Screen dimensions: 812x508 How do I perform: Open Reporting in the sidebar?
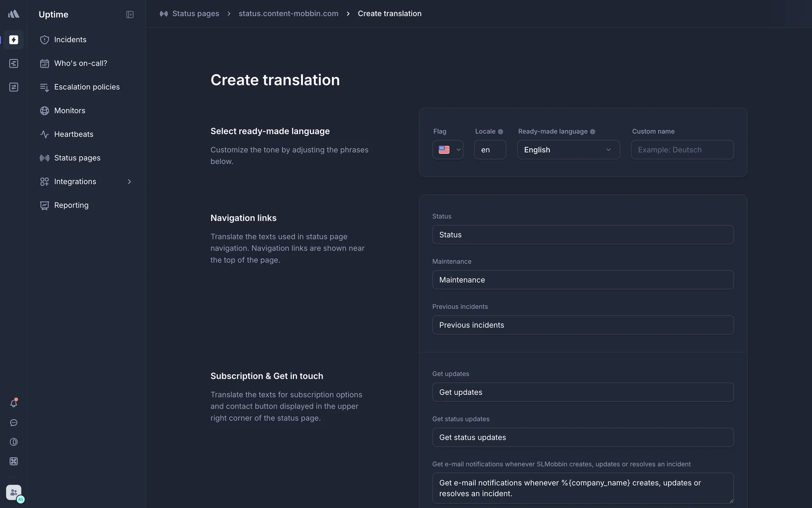point(71,205)
